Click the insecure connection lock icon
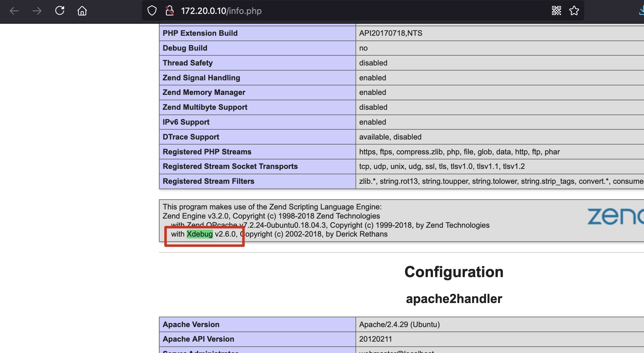The width and height of the screenshot is (644, 353). 170,11
